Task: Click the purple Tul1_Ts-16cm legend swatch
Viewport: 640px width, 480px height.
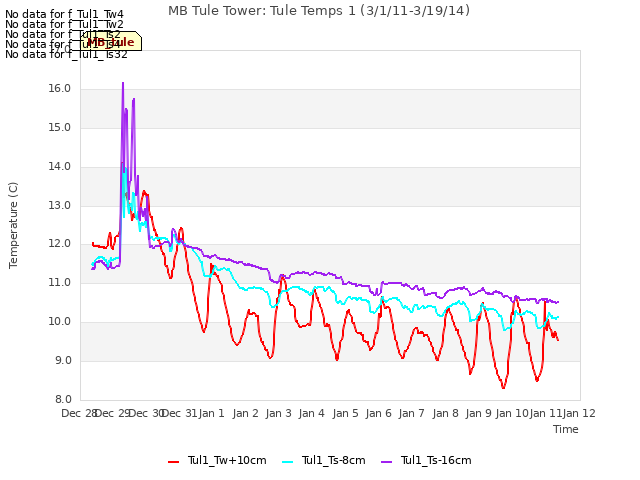Action: 387,462
